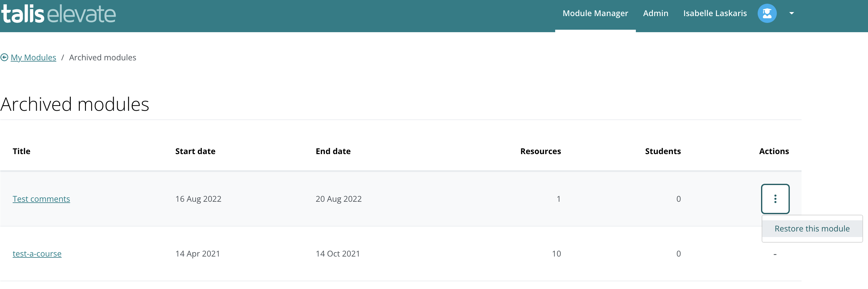Click the End date column header
868x289 pixels.
[x=333, y=151]
